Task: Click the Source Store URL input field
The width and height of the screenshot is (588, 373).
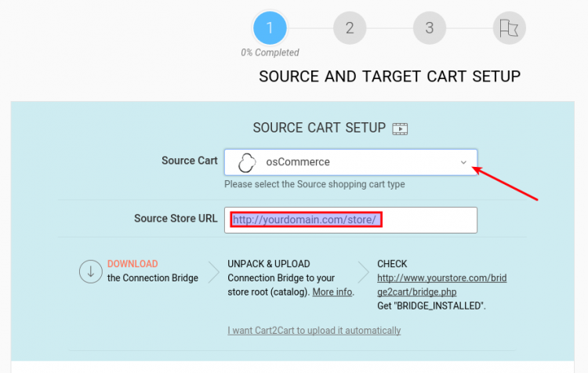Action: pos(350,220)
